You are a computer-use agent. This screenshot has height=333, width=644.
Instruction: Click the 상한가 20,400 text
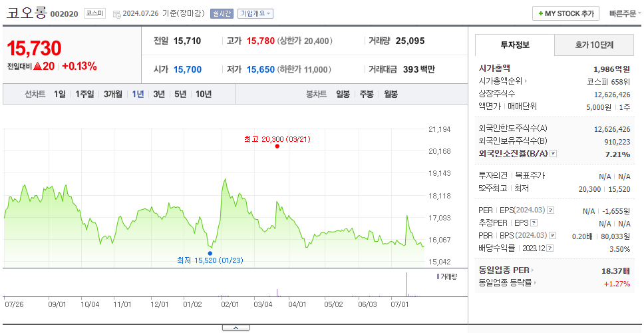(x=305, y=41)
